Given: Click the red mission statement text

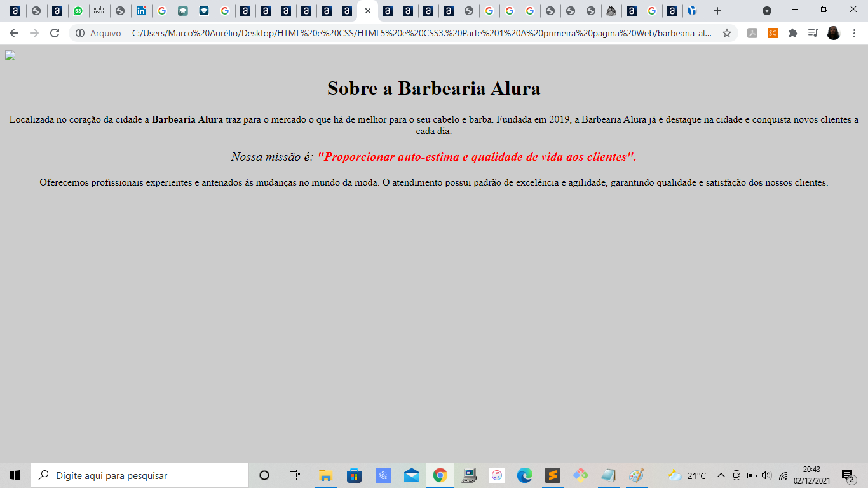Looking at the screenshot, I should click(x=477, y=157).
